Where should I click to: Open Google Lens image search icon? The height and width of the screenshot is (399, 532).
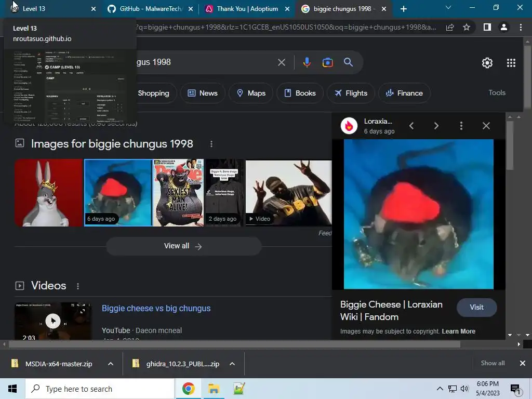(x=327, y=62)
